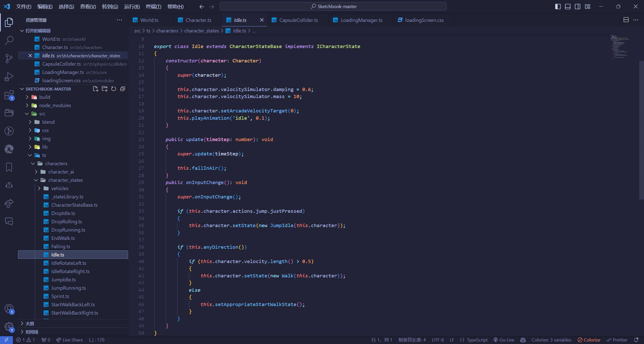The height and width of the screenshot is (344, 644).
Task: Open Source Control view
Action: [9, 58]
